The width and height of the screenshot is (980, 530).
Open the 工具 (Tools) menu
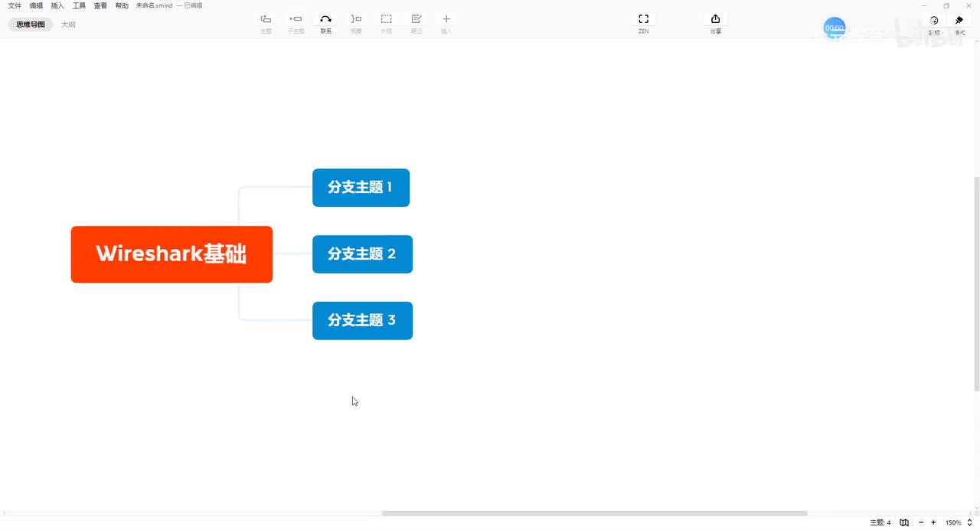tap(79, 5)
